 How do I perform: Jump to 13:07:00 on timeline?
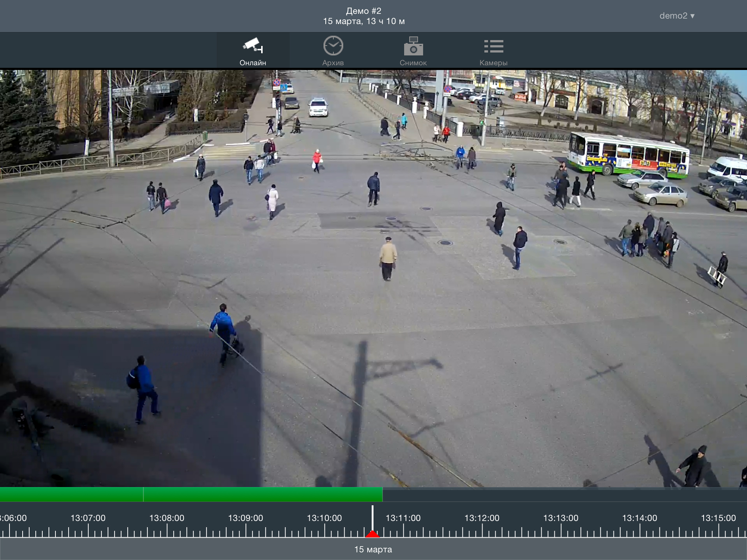point(88,518)
